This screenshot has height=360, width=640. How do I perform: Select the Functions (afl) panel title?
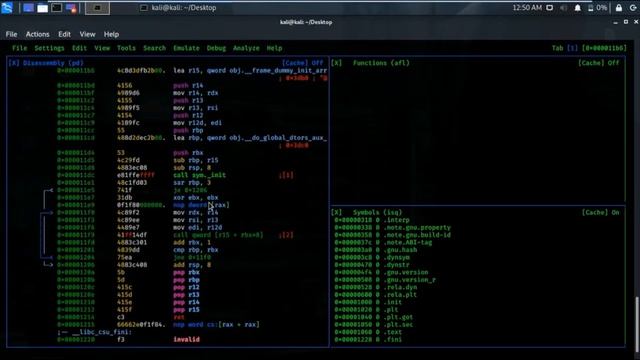381,63
